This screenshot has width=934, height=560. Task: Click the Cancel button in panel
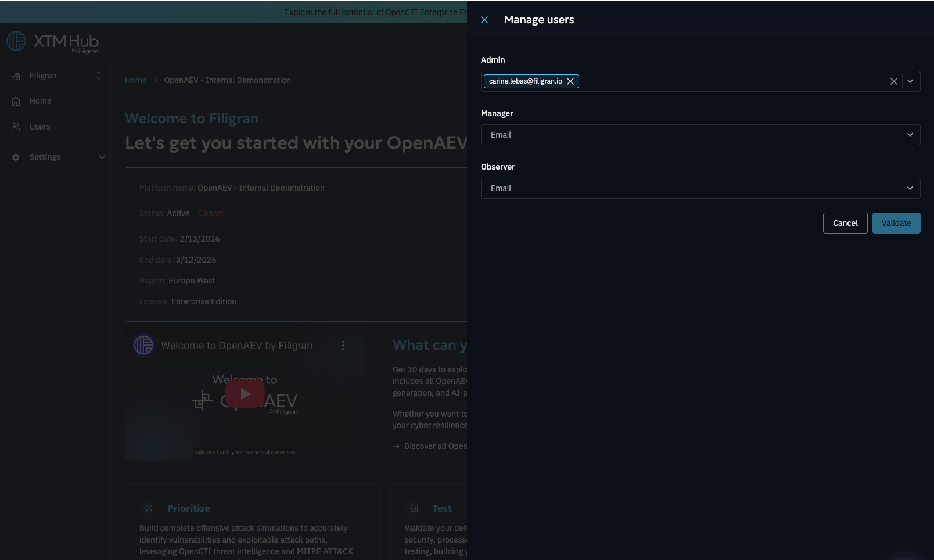(x=845, y=223)
